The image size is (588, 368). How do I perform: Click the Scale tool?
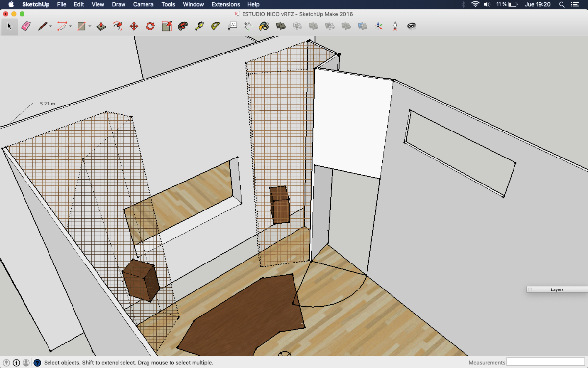coord(167,26)
